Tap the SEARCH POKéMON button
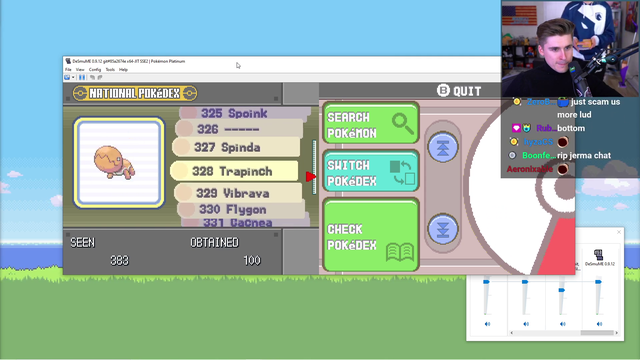The width and height of the screenshot is (640, 360). point(371,123)
